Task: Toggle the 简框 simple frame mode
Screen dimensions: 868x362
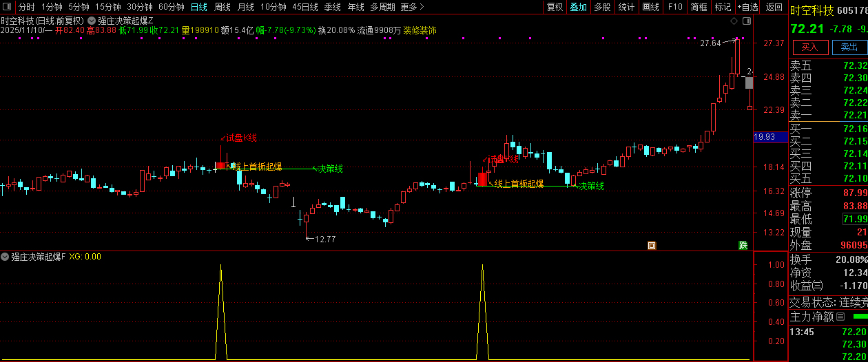Action: (x=699, y=7)
